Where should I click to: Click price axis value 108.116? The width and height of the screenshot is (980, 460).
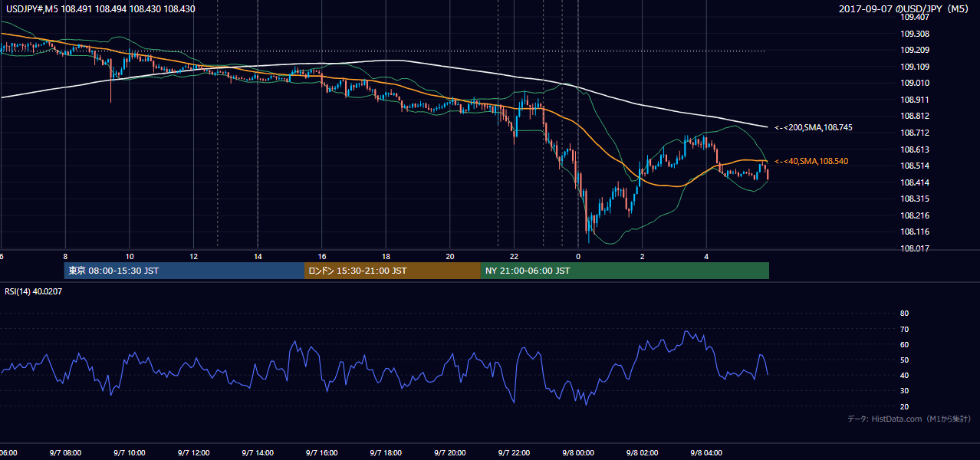915,232
